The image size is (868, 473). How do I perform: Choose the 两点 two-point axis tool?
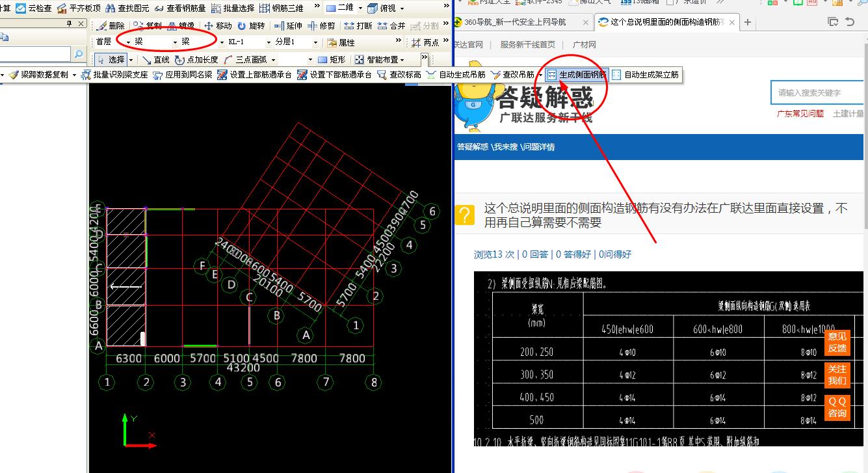tap(425, 42)
